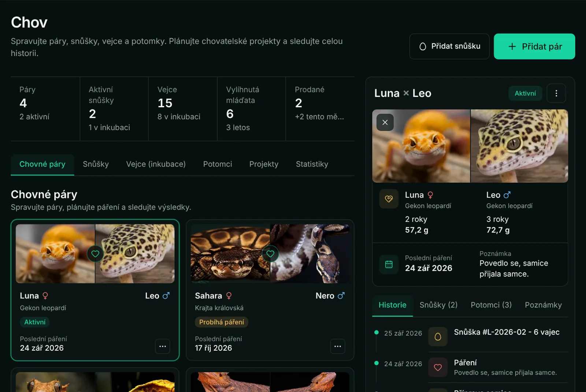The image size is (586, 392).
Task: Open the Snůšky tab
Action: [x=96, y=164]
